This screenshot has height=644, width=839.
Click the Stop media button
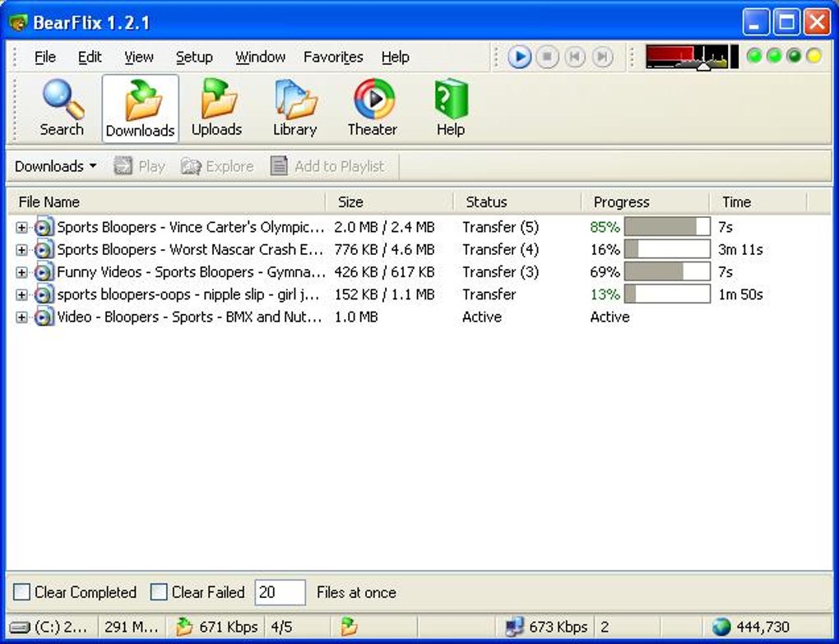click(x=547, y=57)
